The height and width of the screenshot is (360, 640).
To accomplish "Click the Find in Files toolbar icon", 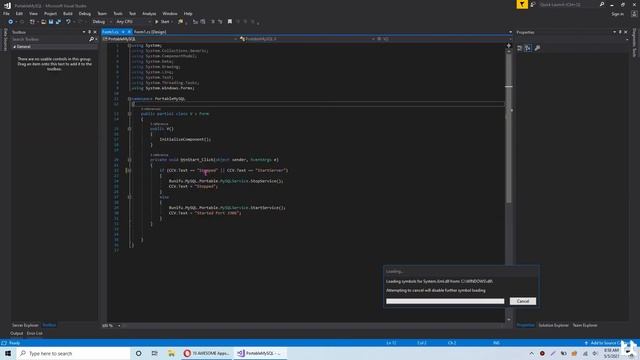I will [x=180, y=22].
